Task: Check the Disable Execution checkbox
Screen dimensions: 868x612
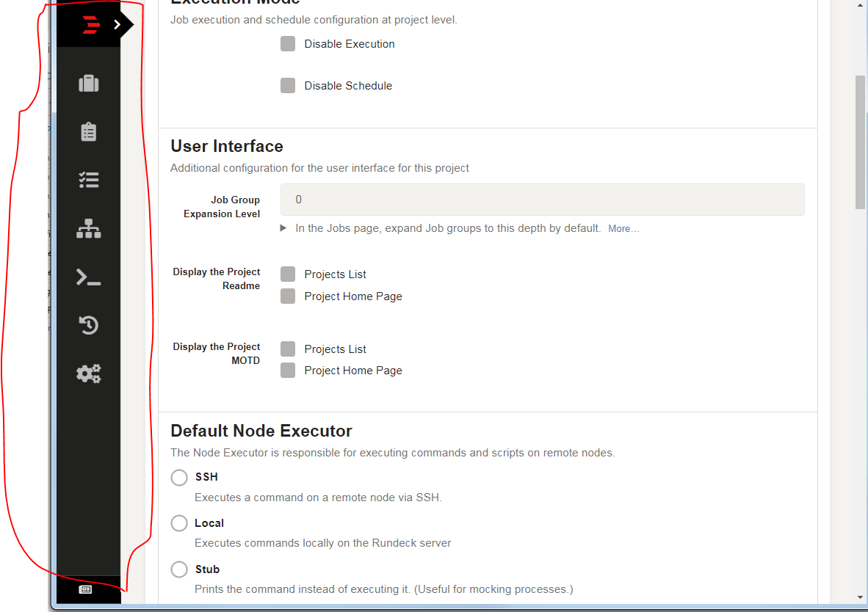Action: (x=288, y=44)
